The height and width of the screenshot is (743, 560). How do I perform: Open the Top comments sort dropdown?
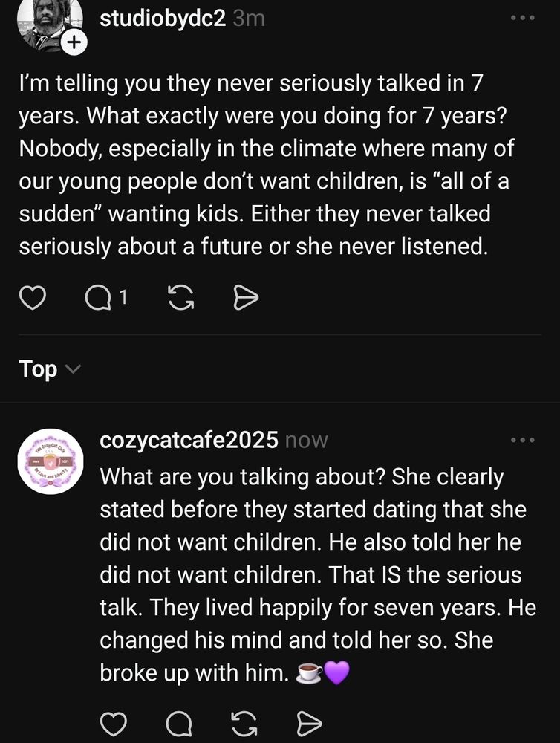(x=36, y=369)
